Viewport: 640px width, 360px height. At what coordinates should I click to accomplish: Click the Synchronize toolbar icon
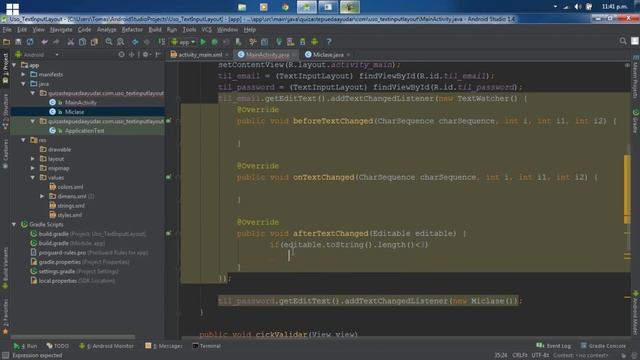pos(30,42)
